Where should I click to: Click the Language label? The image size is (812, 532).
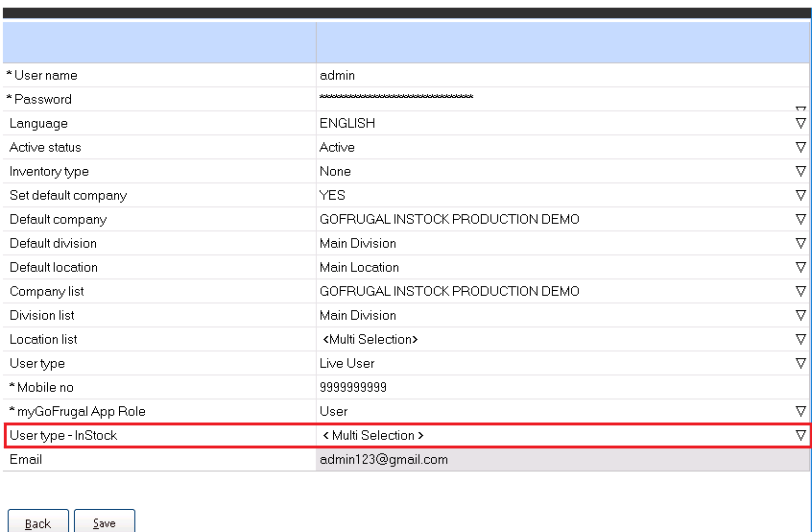(x=38, y=123)
